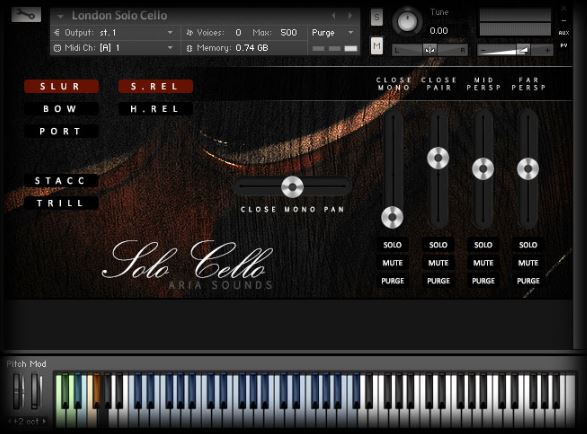This screenshot has height=434, width=587.
Task: Adjust the Tune knob
Action: (407, 21)
